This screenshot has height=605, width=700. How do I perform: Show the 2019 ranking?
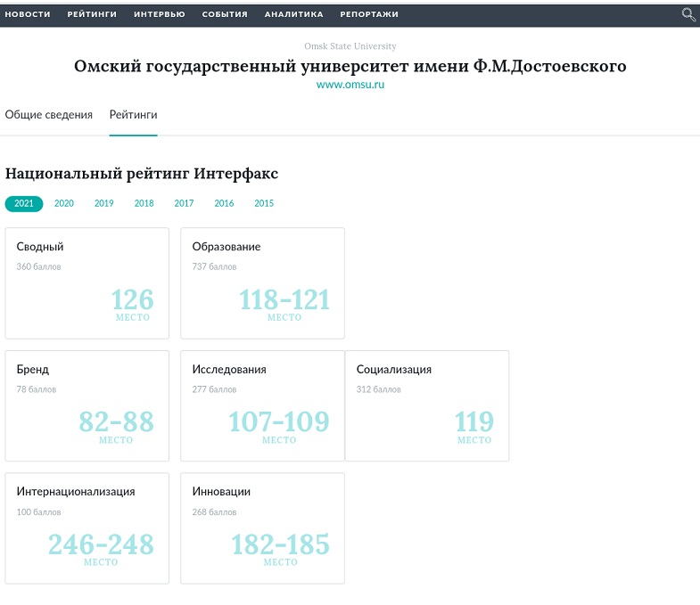(x=104, y=203)
